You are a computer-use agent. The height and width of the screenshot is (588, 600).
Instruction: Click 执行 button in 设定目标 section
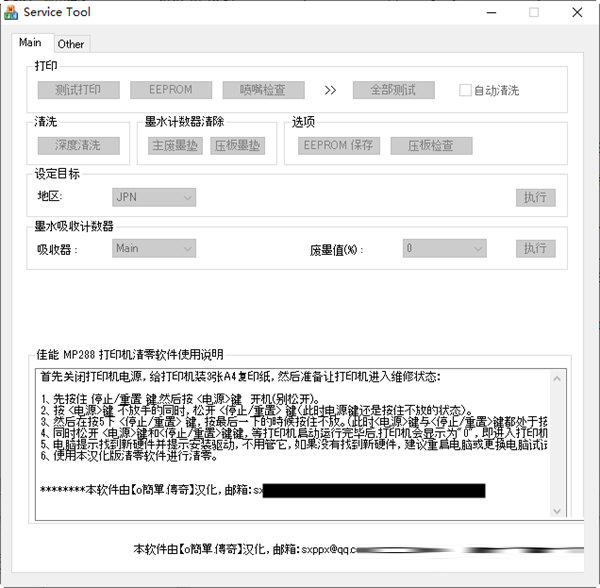535,197
